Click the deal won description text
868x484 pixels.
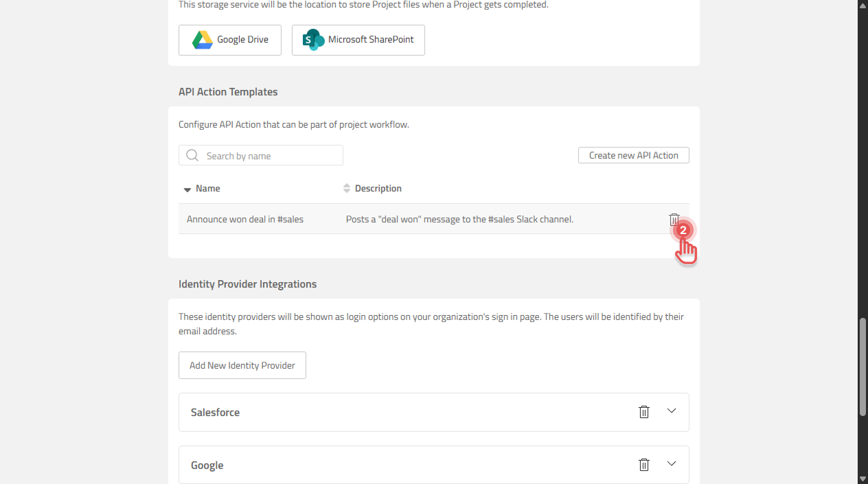pos(459,219)
